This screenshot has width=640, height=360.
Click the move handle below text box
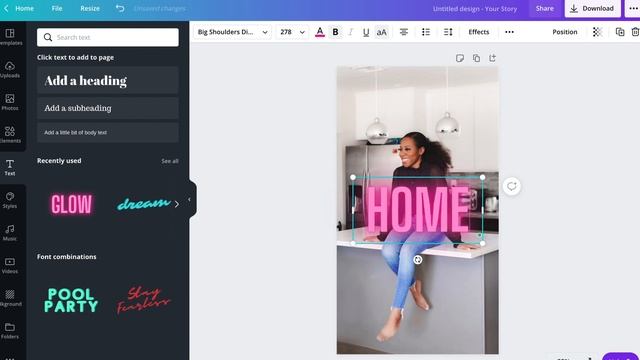click(x=418, y=260)
